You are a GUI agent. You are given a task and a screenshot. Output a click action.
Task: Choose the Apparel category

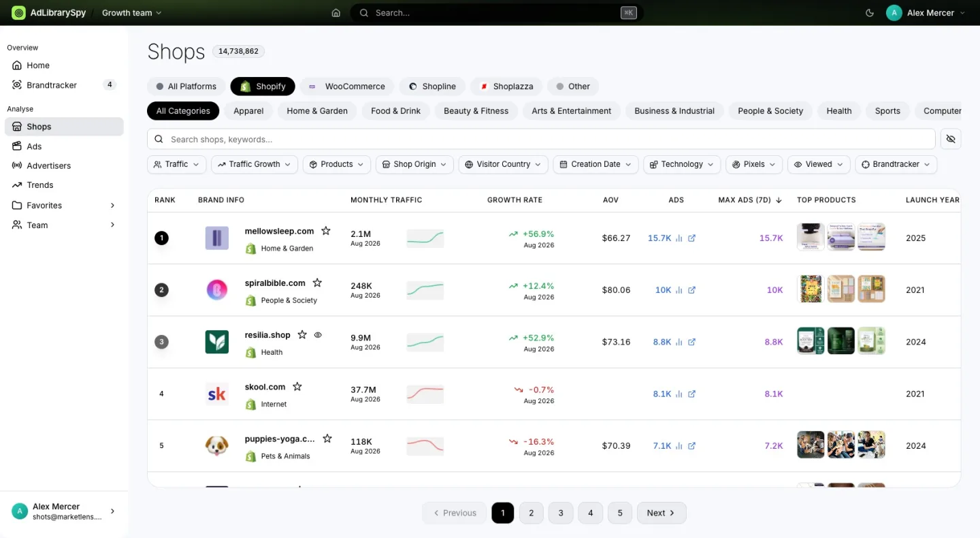248,111
